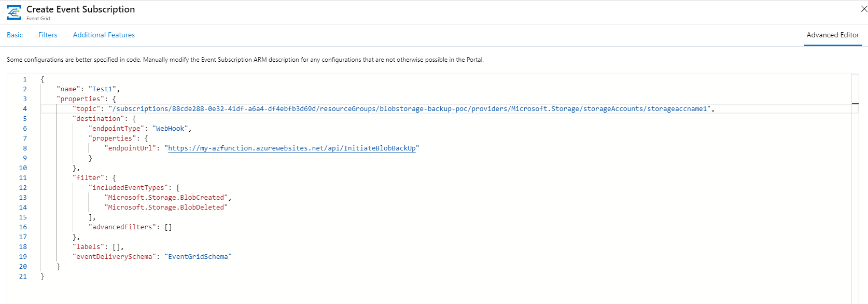Click the Event Grid icon in header
Image resolution: width=868 pixels, height=304 pixels.
click(14, 12)
